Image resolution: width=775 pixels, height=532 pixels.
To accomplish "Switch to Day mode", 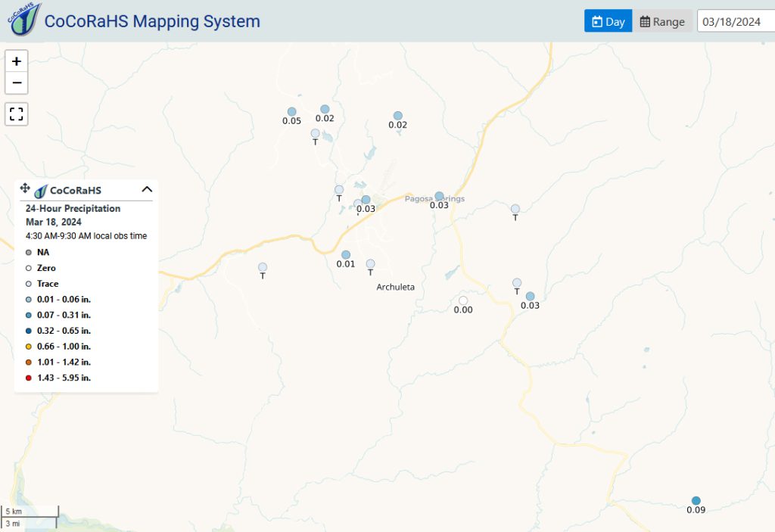I will click(x=608, y=21).
